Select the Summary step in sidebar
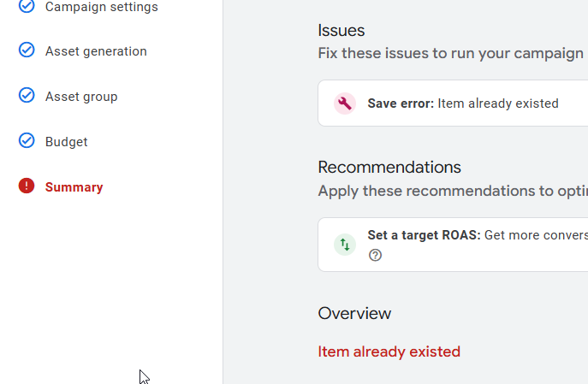The image size is (588, 384). click(74, 187)
